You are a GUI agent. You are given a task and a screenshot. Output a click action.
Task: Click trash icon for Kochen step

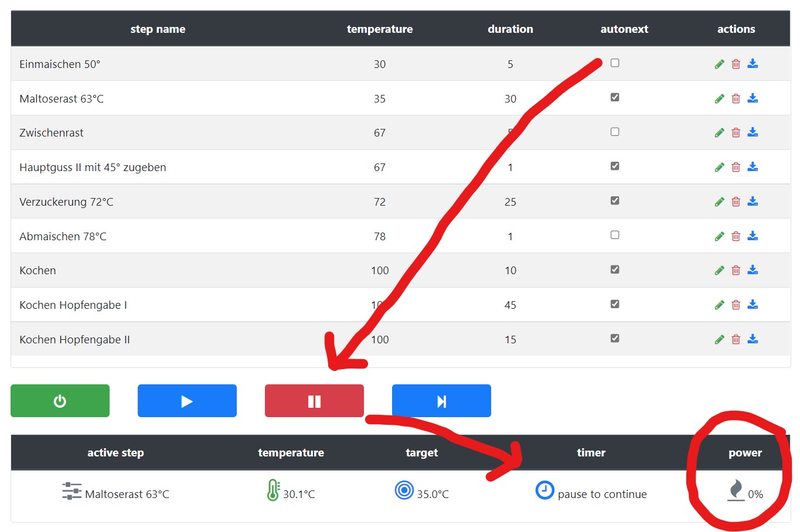(x=736, y=270)
